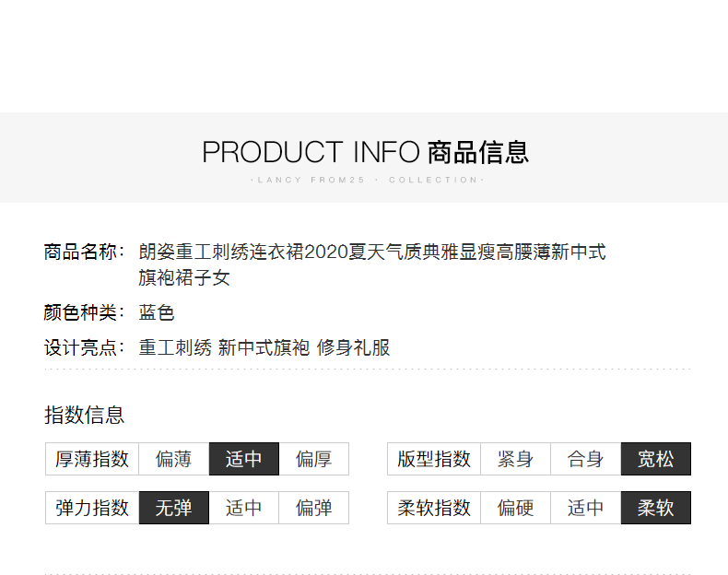Select the 柔软 softness option
This screenshot has width=728, height=575.
coord(655,508)
